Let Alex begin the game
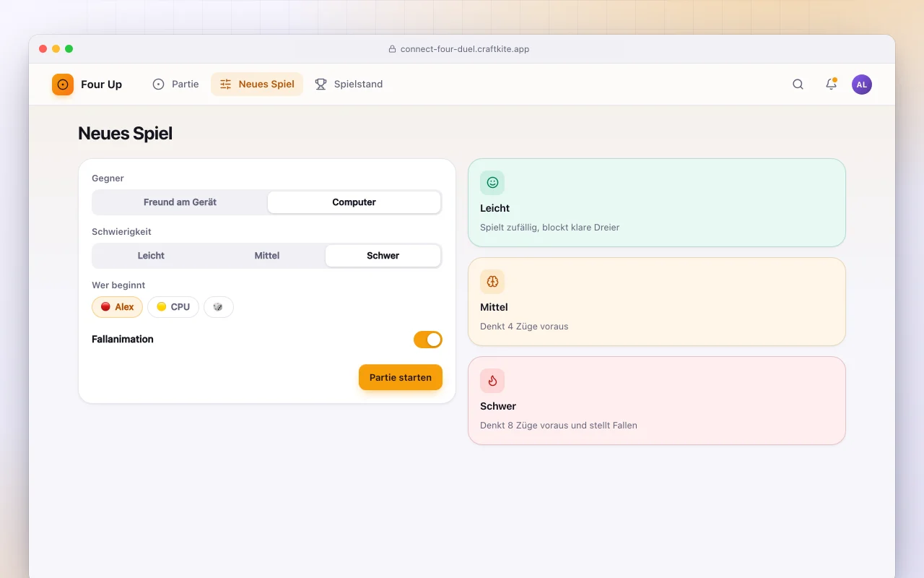 pos(117,307)
